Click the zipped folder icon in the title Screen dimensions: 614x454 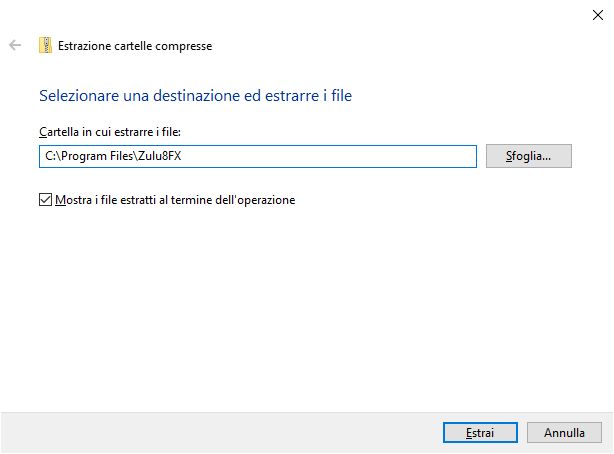[x=45, y=45]
